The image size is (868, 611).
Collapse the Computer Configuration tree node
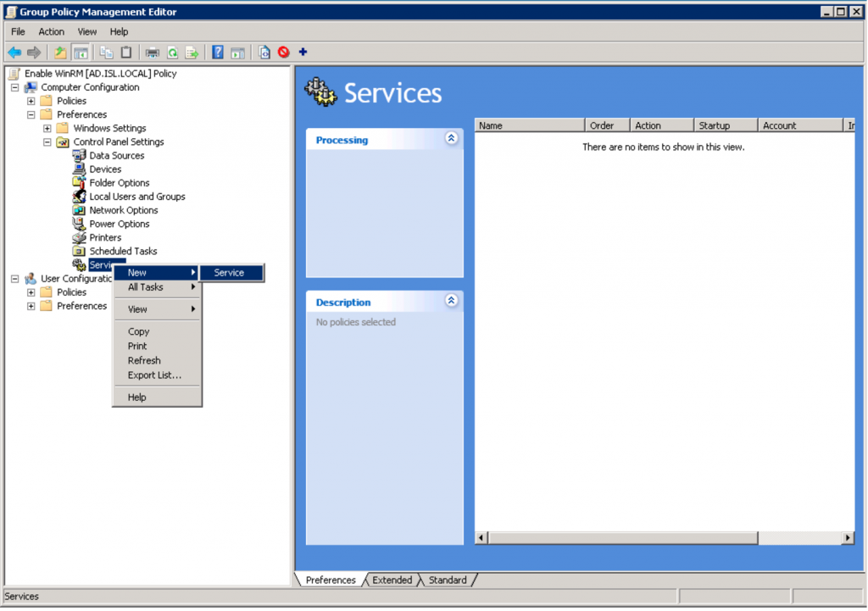[14, 86]
